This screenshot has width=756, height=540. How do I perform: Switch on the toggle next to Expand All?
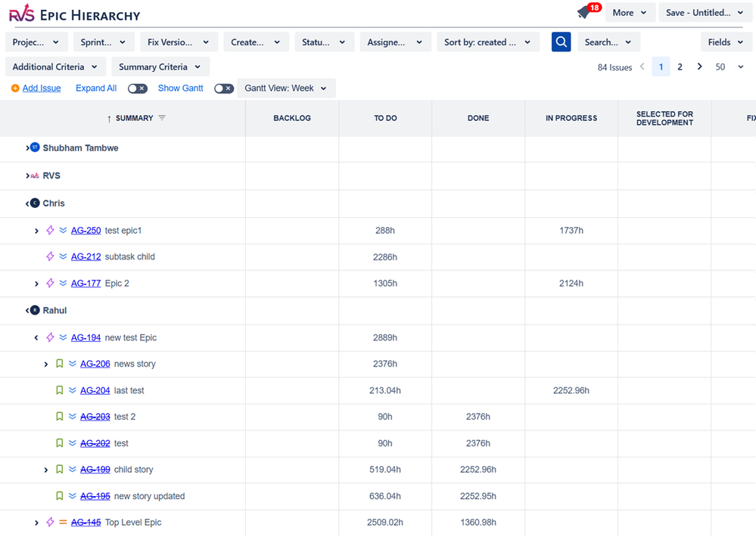click(138, 88)
